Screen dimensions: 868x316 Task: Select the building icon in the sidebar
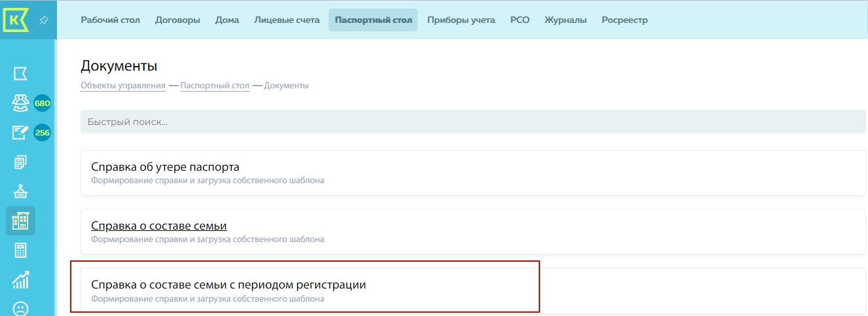coord(20,221)
